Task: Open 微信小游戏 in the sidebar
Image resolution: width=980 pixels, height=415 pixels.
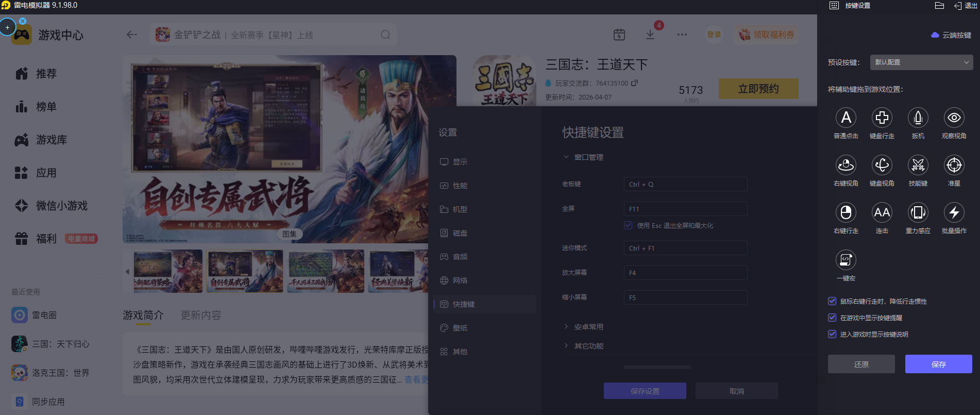Action: tap(52, 206)
